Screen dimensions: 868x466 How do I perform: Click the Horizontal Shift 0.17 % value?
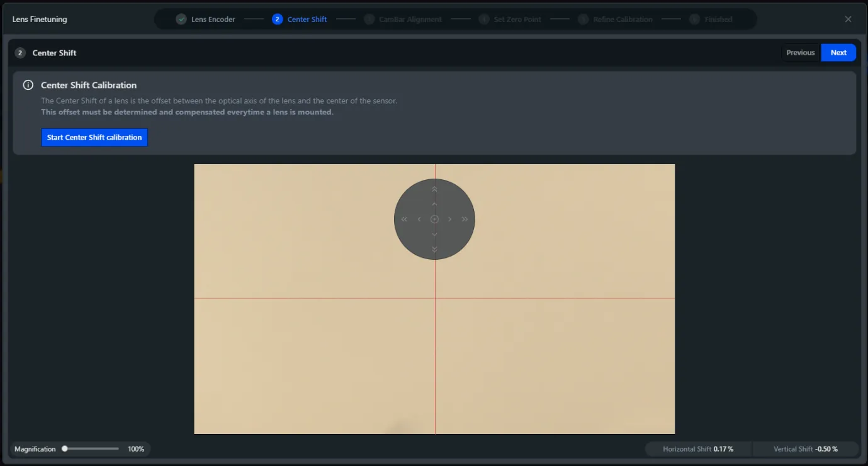point(723,449)
